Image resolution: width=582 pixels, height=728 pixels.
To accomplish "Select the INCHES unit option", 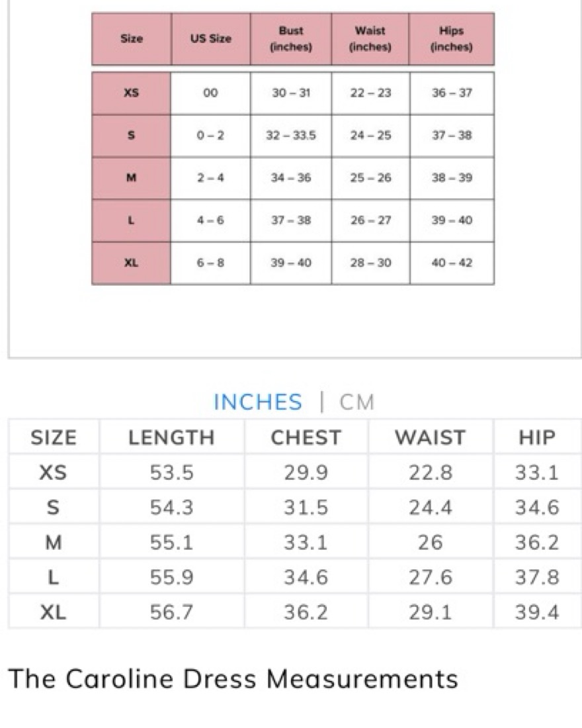I will pyautogui.click(x=257, y=402).
